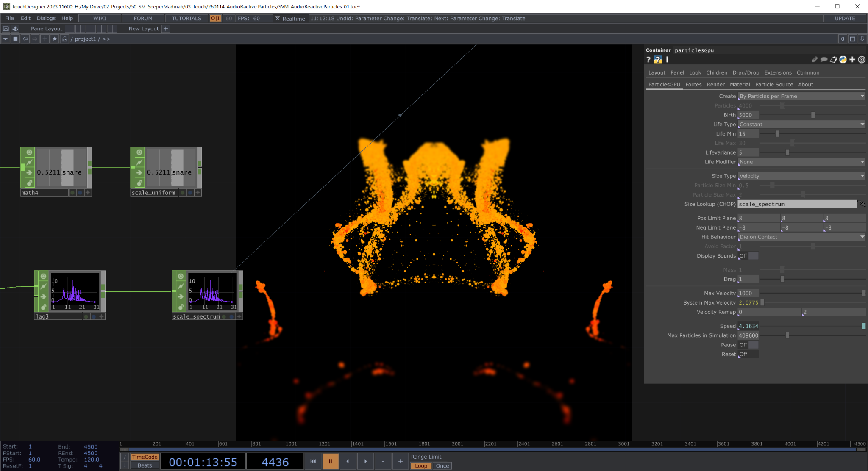Switch to the Forces tab

[x=693, y=85]
